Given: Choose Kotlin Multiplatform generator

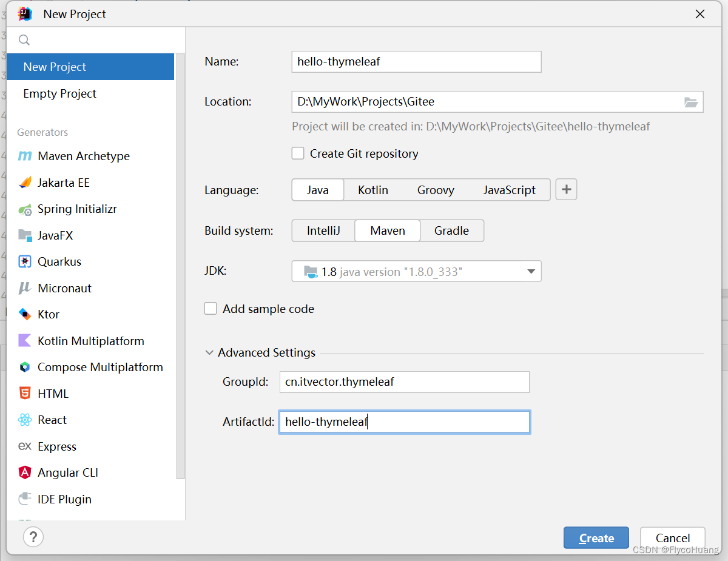Looking at the screenshot, I should point(90,341).
